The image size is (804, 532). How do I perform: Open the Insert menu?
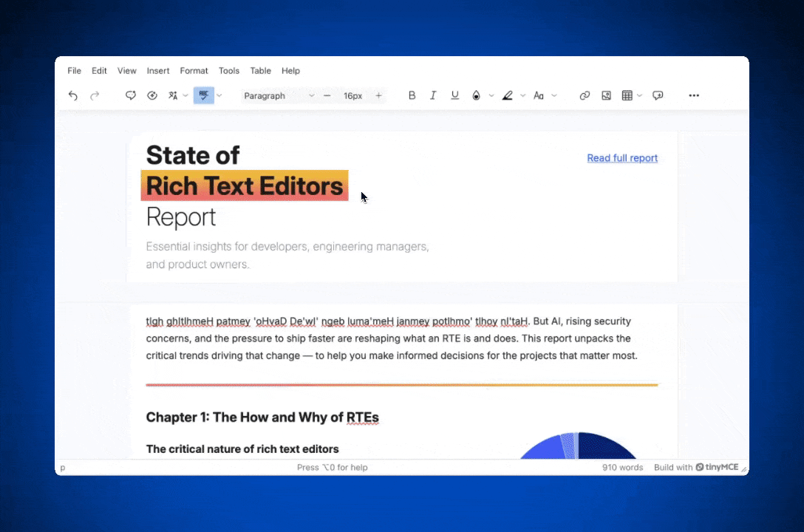pos(158,71)
